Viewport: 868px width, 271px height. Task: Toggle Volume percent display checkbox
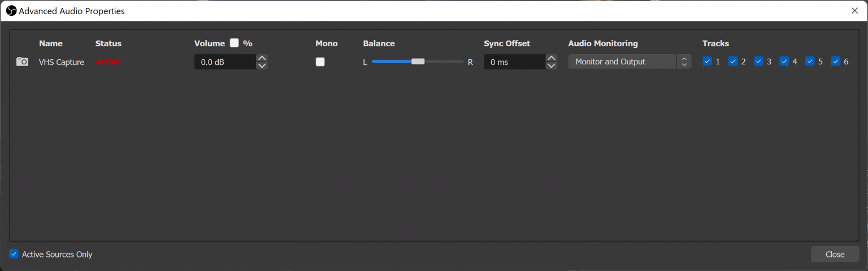point(235,43)
